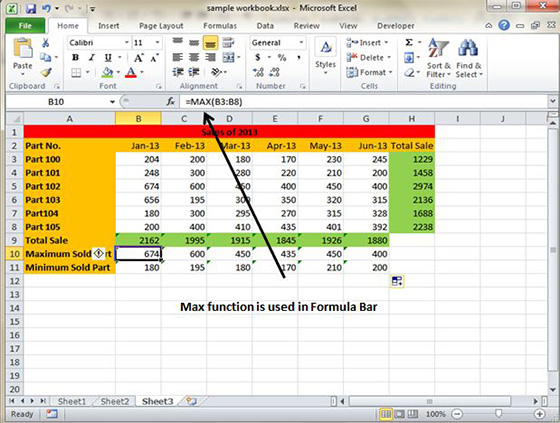560x423 pixels.
Task: Open Fill Color dropdown arrow
Action: pos(118,73)
